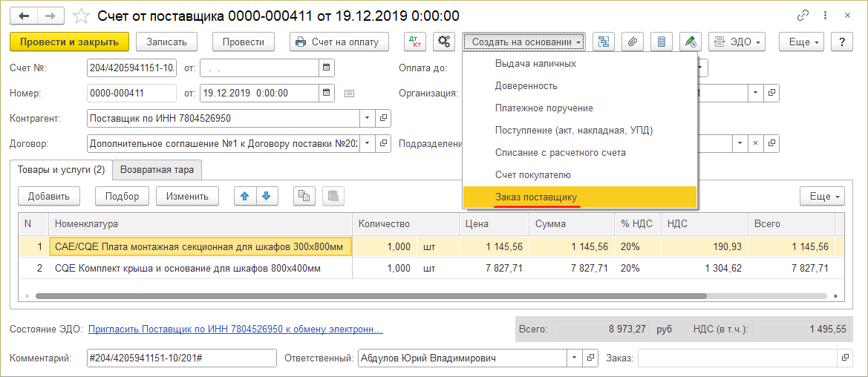Open Пригласить Поставщик к обмену link
This screenshot has width=868, height=377.
click(x=236, y=330)
